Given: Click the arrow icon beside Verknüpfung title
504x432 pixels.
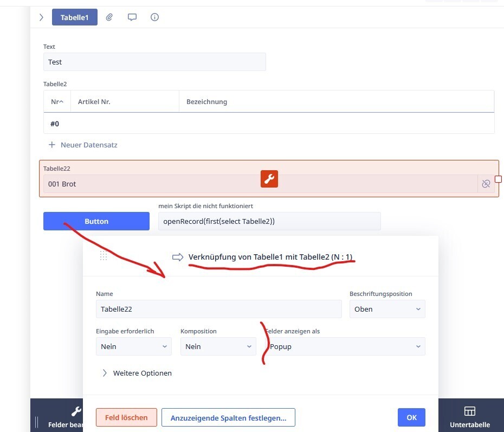Looking at the screenshot, I should point(178,257).
